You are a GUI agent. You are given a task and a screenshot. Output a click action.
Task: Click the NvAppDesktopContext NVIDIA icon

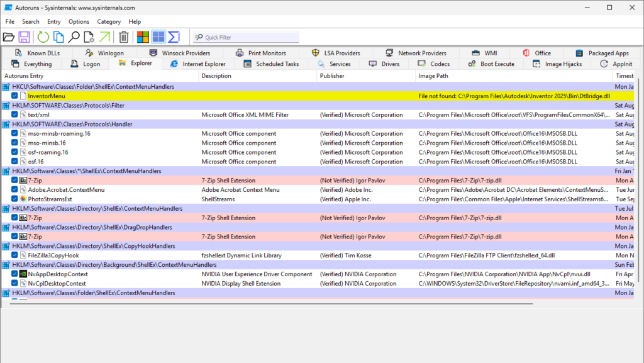point(23,274)
